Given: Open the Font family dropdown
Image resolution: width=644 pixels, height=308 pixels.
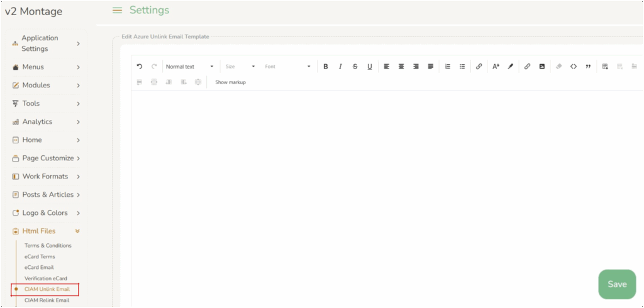Looking at the screenshot, I should pyautogui.click(x=287, y=67).
